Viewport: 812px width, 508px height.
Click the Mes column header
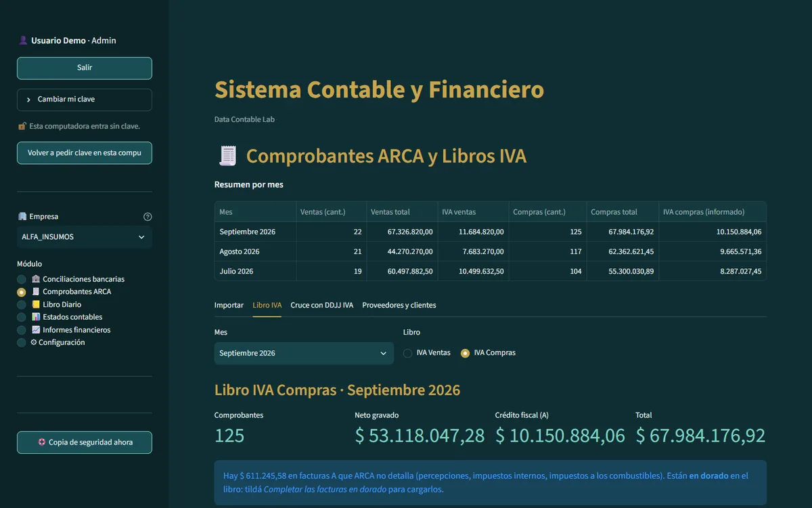(x=255, y=212)
